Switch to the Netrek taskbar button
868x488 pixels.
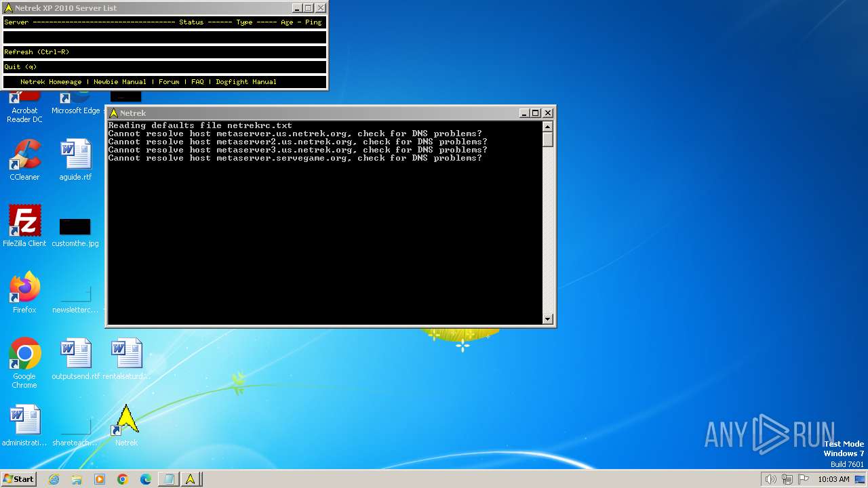tap(191, 479)
